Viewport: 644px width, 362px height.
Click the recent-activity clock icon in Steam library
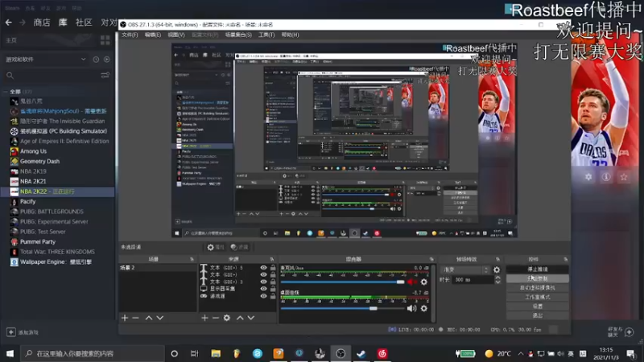coord(96,60)
